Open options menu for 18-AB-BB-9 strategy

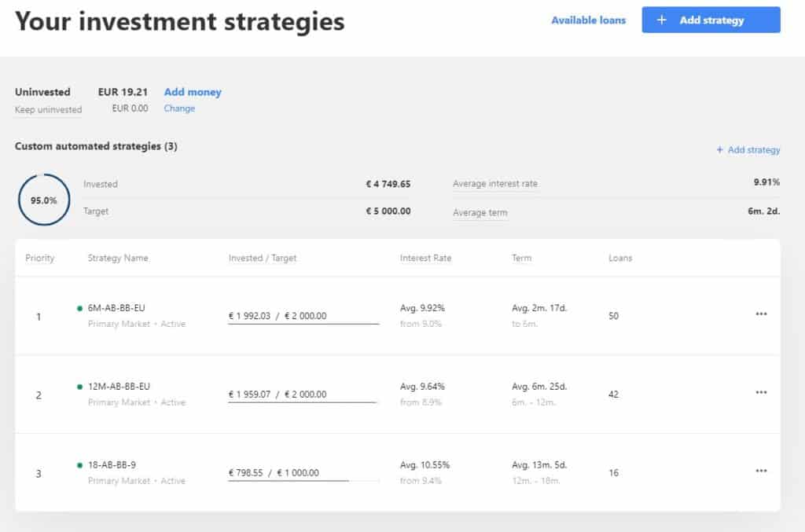point(761,470)
